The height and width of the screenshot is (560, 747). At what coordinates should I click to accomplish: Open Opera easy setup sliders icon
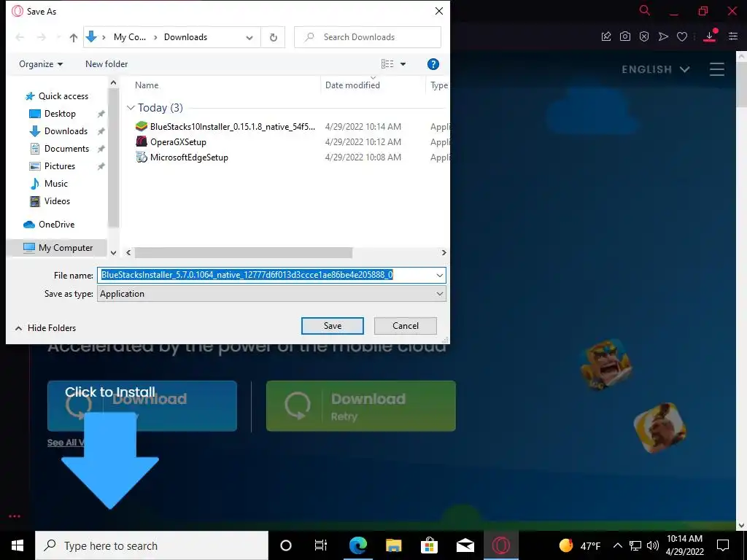tap(733, 36)
